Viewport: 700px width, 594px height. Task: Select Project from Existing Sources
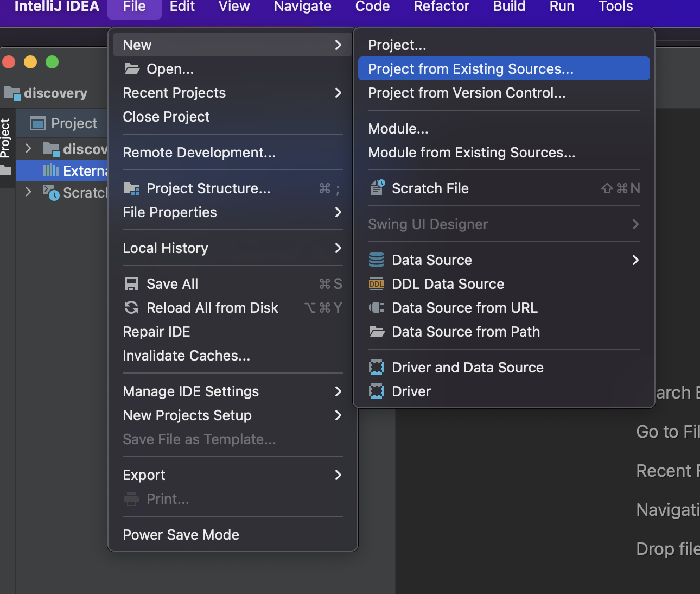tap(470, 69)
